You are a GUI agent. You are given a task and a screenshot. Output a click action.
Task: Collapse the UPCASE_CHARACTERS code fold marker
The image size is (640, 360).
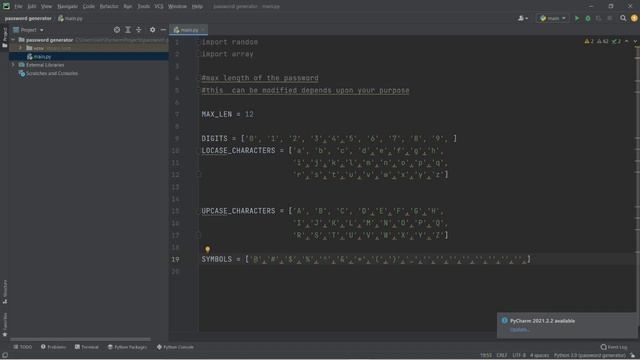tap(199, 211)
